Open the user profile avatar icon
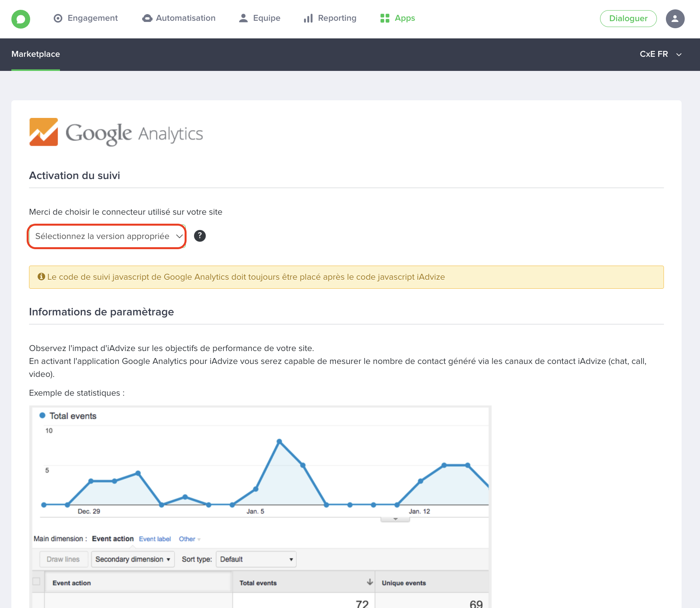The image size is (700, 608). point(675,18)
